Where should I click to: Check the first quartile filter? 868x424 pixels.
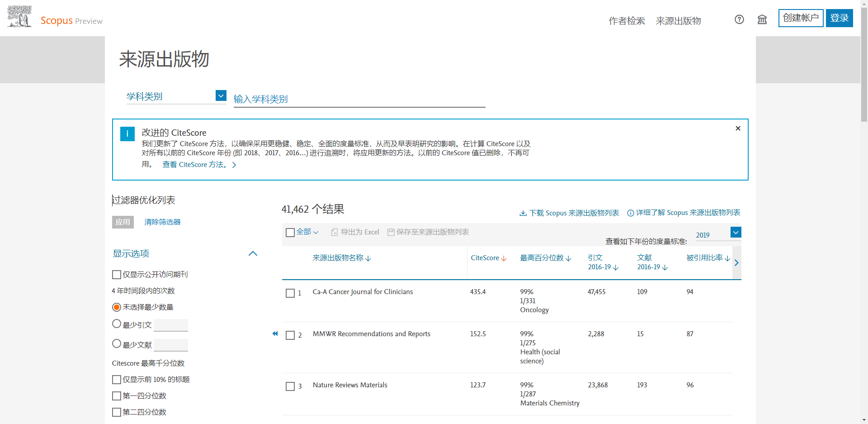tap(117, 396)
